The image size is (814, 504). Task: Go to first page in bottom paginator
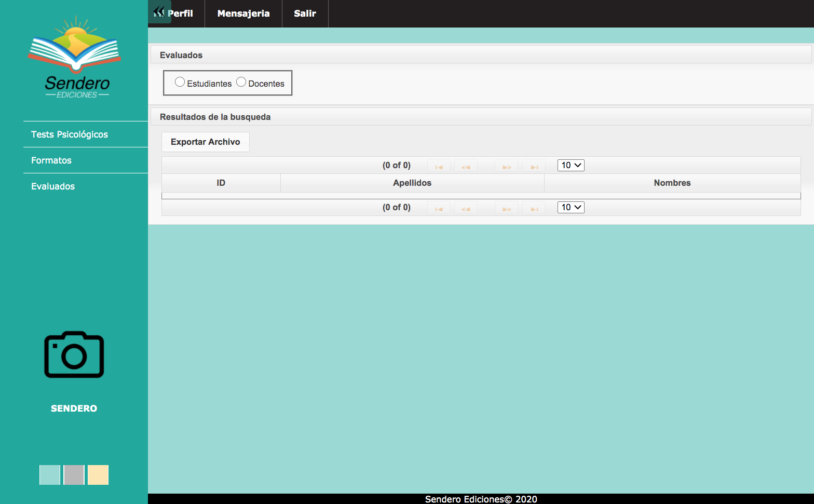tap(439, 208)
